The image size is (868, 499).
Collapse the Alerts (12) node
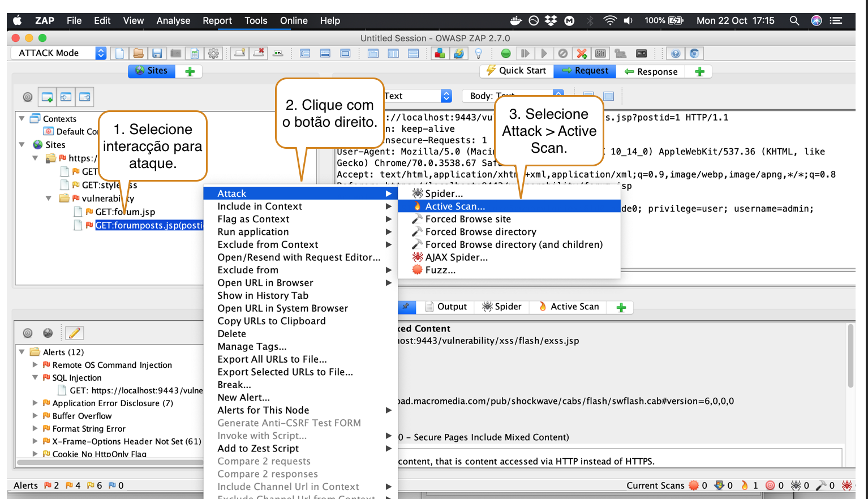[22, 352]
